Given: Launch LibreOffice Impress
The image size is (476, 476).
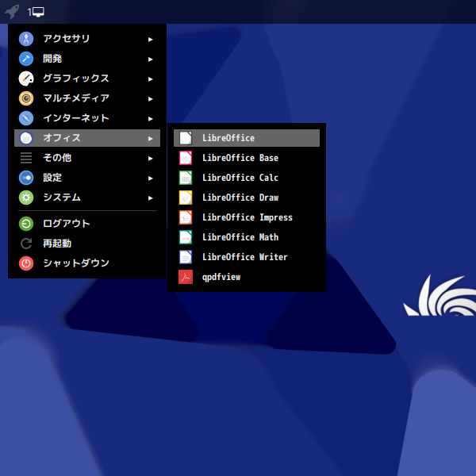Looking at the screenshot, I should 247,217.
